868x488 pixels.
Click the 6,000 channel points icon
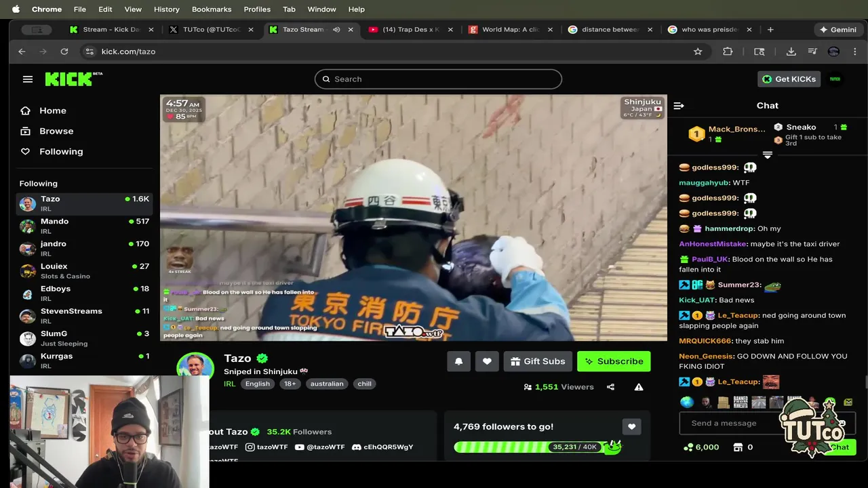[688, 447]
